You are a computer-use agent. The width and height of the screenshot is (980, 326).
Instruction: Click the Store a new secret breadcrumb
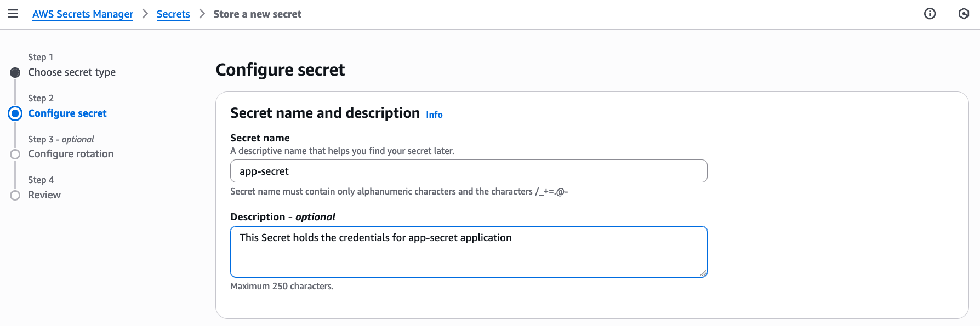coord(257,14)
